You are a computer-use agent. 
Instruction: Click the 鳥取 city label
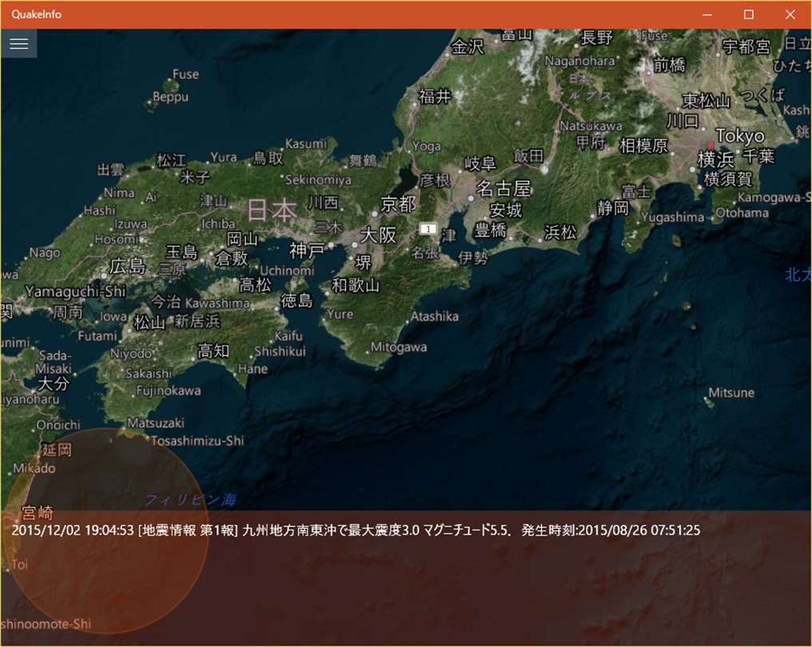267,158
